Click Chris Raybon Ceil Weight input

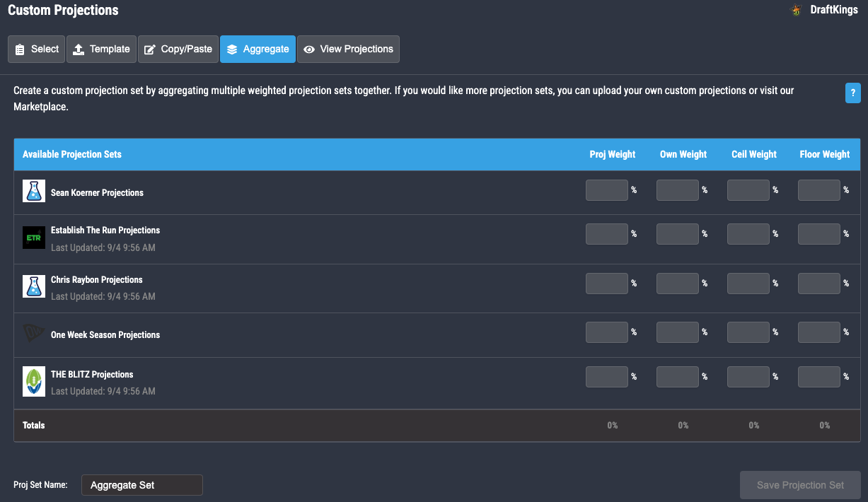point(748,284)
